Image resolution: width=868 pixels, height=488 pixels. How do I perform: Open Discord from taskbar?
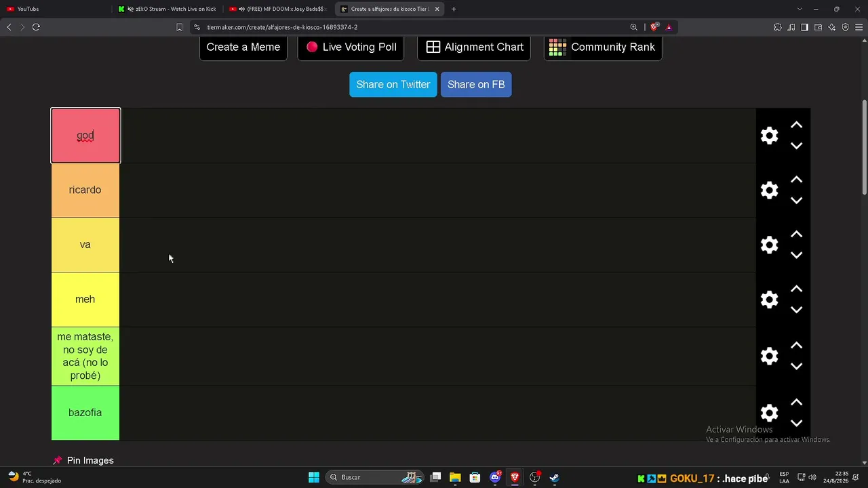(x=495, y=477)
